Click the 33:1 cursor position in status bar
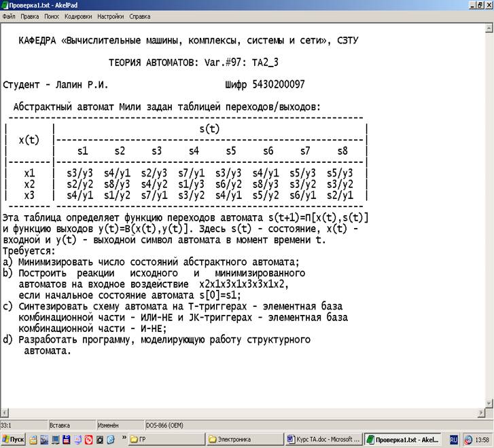This screenshot has width=494, height=448. pos(24,426)
